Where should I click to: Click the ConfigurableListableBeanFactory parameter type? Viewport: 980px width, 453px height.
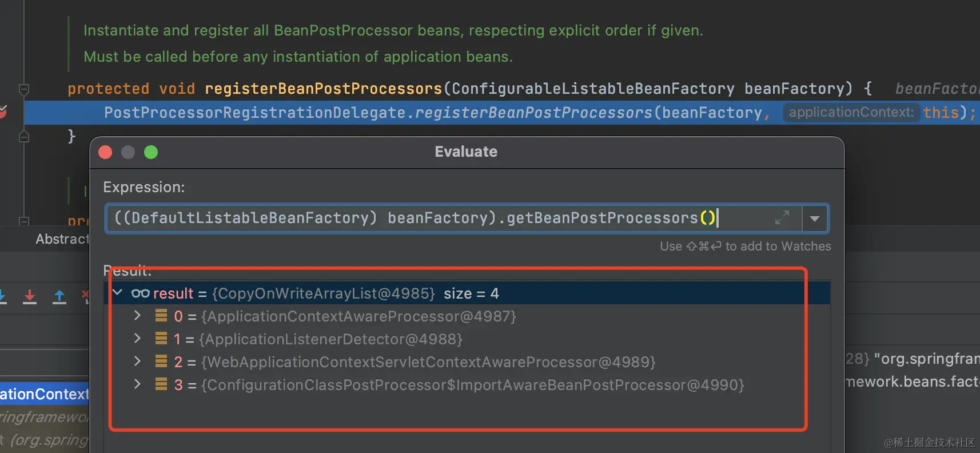click(593, 89)
